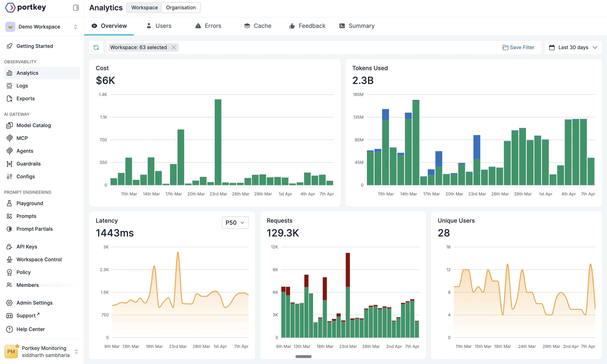This screenshot has width=607, height=364.
Task: Switch analytics scope to Organisation
Action: pyautogui.click(x=181, y=7)
